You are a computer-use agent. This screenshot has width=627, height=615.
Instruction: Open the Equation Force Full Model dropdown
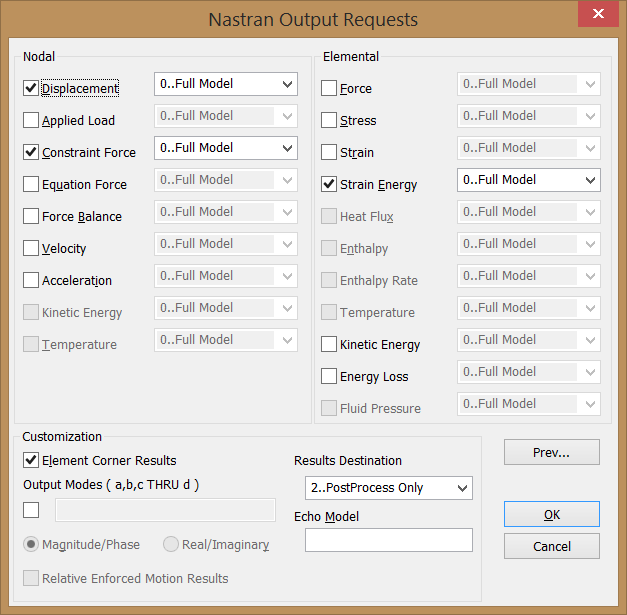[x=226, y=180]
